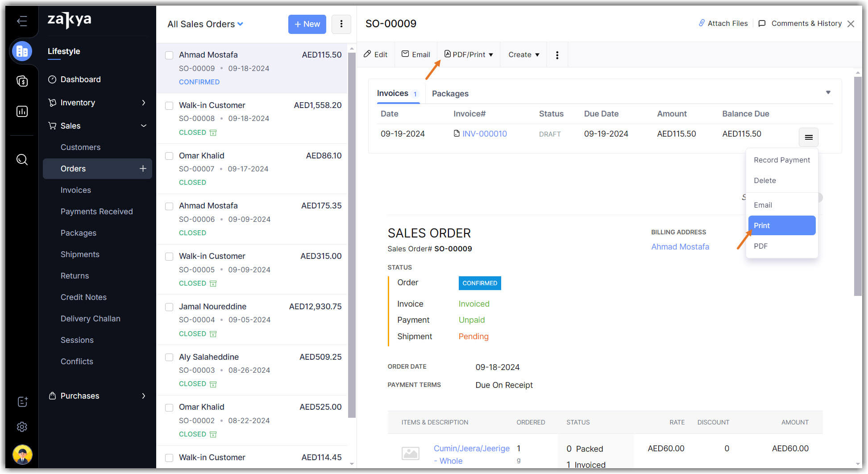The width and height of the screenshot is (868, 474).
Task: Open invoice link INV-000010
Action: [x=484, y=134]
